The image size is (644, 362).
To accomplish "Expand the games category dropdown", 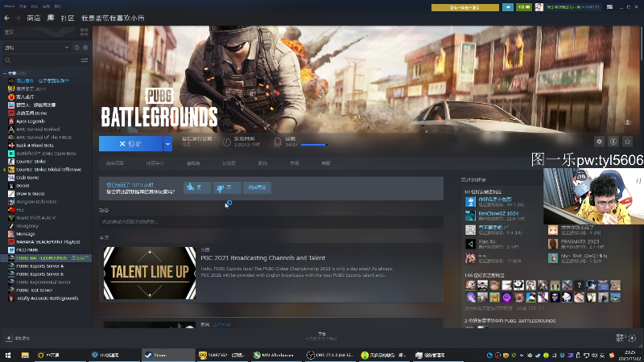I will [x=36, y=47].
